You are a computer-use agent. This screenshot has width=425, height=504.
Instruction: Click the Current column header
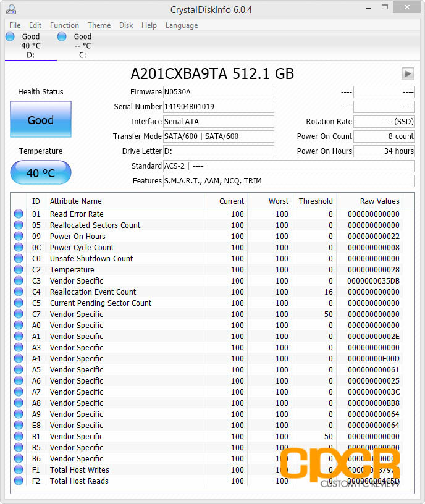pos(225,201)
